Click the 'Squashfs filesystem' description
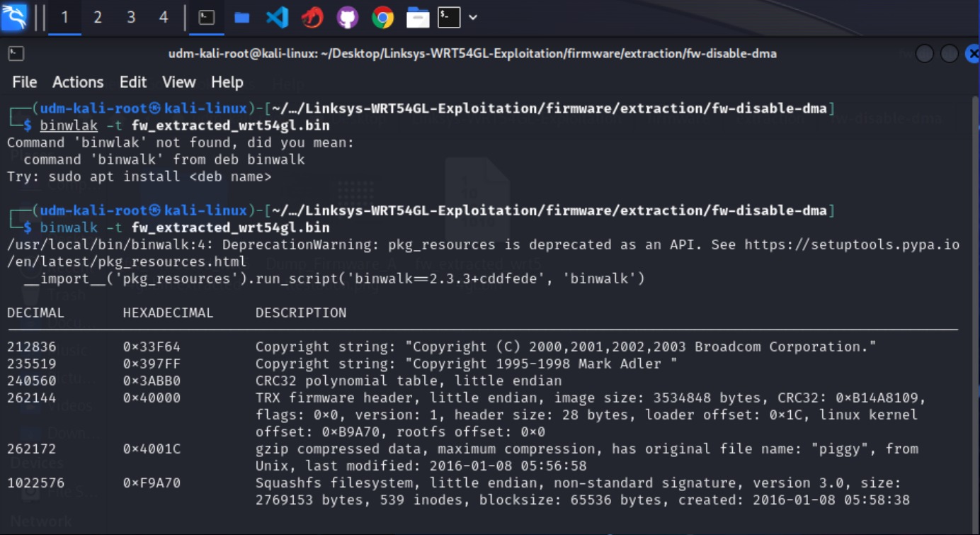Screen dimensions: 980x535 pyautogui.click(x=582, y=491)
